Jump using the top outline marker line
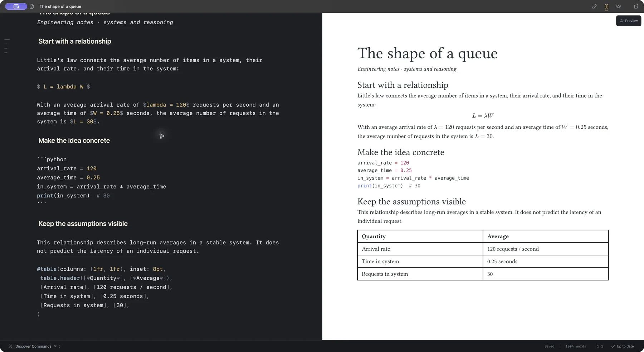 coord(7,39)
